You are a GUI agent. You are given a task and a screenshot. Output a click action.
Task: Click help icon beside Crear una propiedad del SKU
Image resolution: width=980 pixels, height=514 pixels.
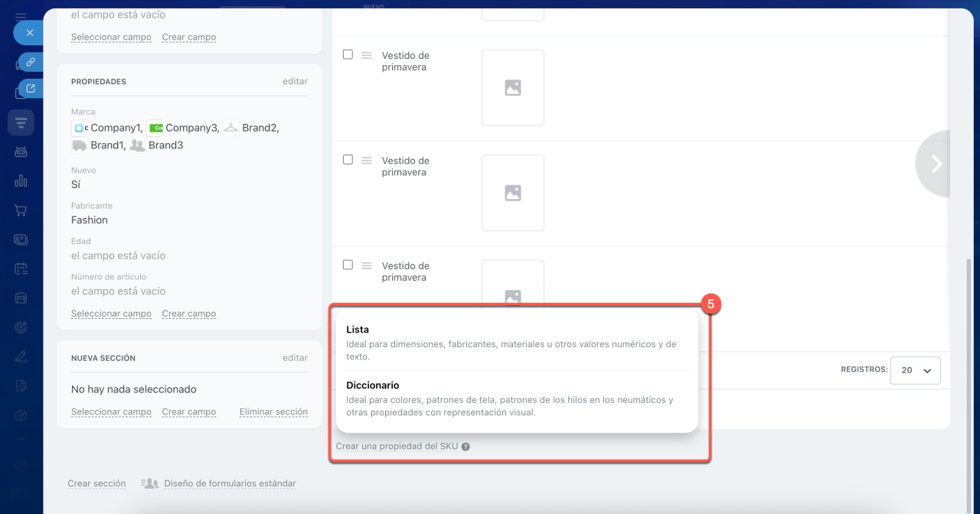click(465, 447)
